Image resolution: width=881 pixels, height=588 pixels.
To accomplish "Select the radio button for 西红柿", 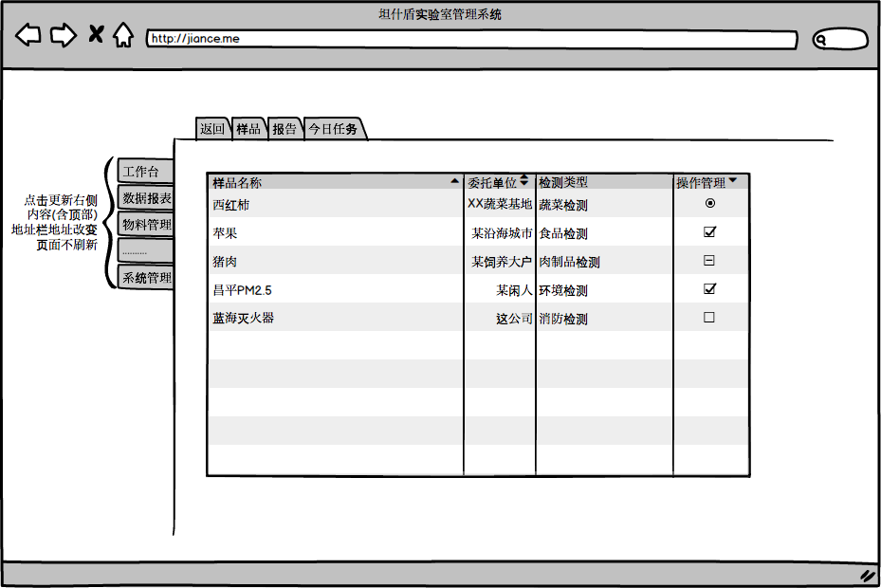I will tap(709, 203).
